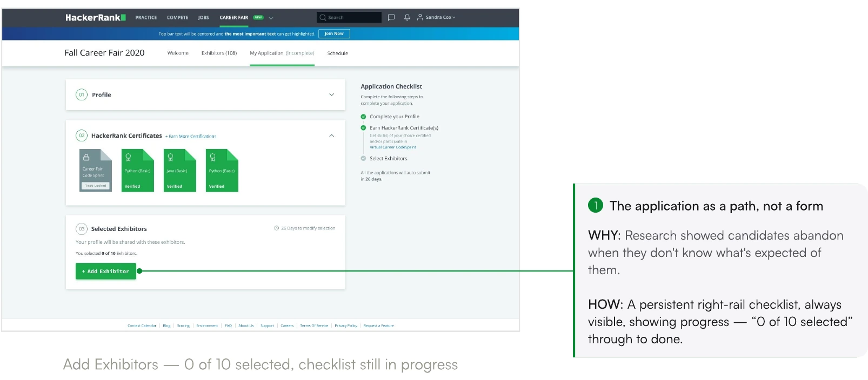Click the NEW badge next to Career Fair
This screenshot has width=868, height=380.
(x=258, y=17)
